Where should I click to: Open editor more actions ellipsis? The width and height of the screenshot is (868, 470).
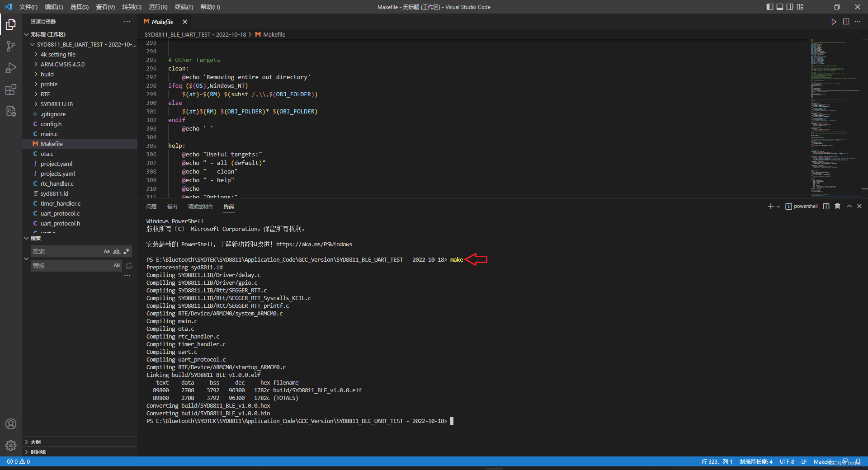(858, 22)
